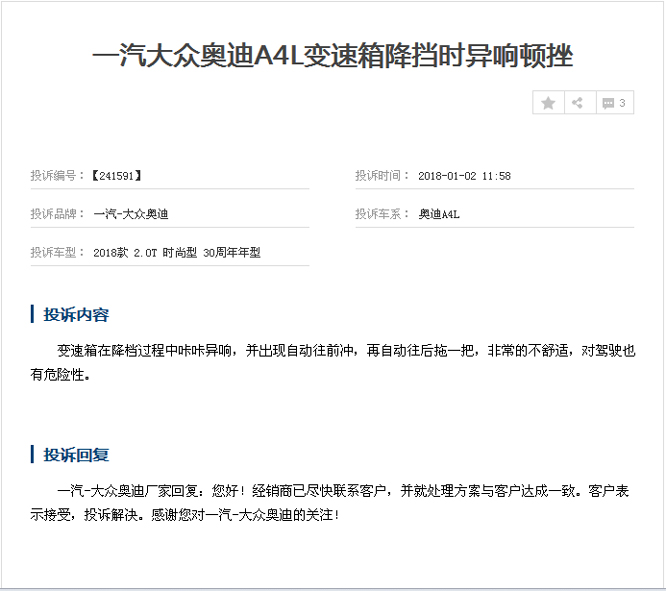The width and height of the screenshot is (666, 591).
Task: Click the comment count number 3
Action: [x=623, y=103]
